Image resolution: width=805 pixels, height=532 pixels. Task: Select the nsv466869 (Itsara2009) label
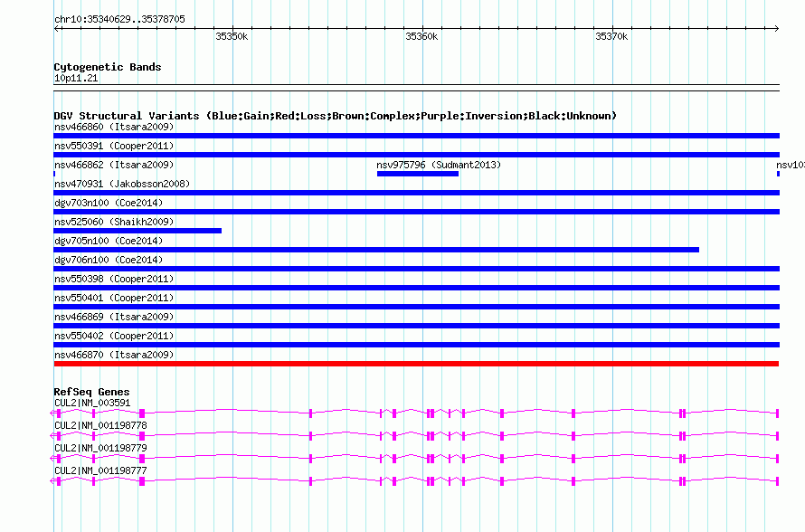click(114, 317)
